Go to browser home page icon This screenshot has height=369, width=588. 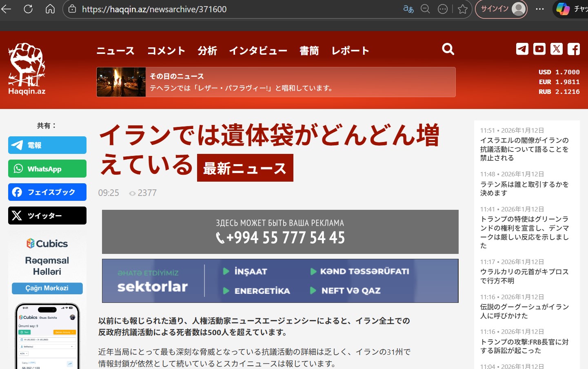[x=50, y=9]
